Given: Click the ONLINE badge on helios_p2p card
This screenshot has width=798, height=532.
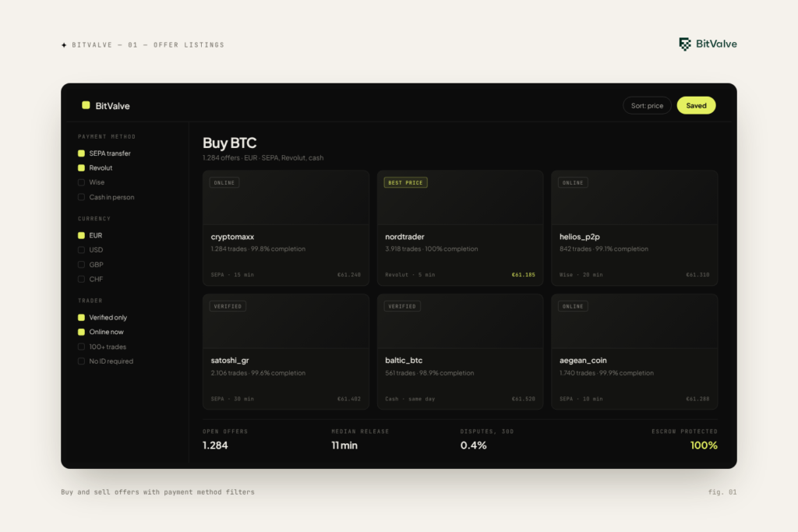Looking at the screenshot, I should coord(573,182).
